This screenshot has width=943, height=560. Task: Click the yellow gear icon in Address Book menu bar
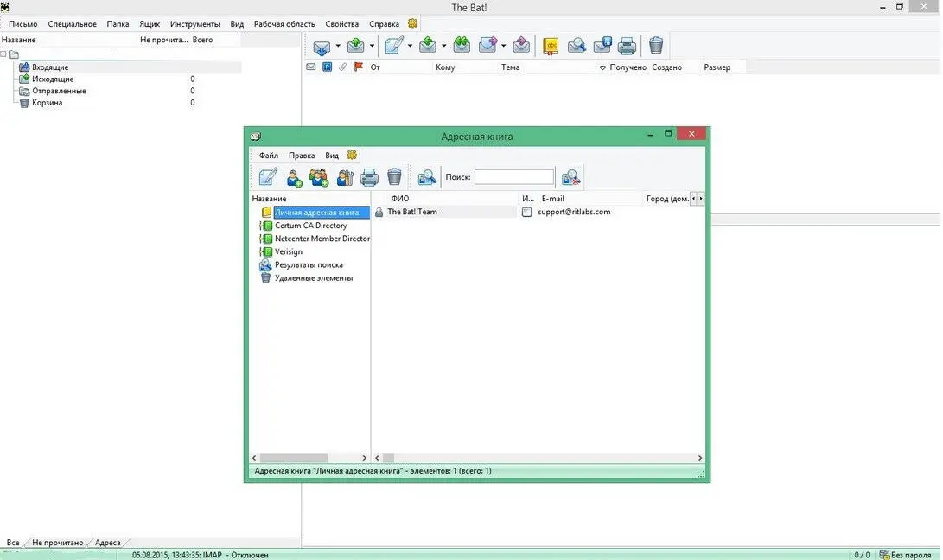tap(352, 156)
